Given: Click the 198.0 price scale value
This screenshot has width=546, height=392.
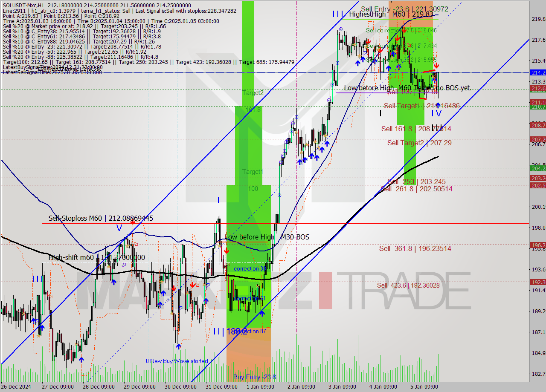Looking at the screenshot, I should click(538, 228).
